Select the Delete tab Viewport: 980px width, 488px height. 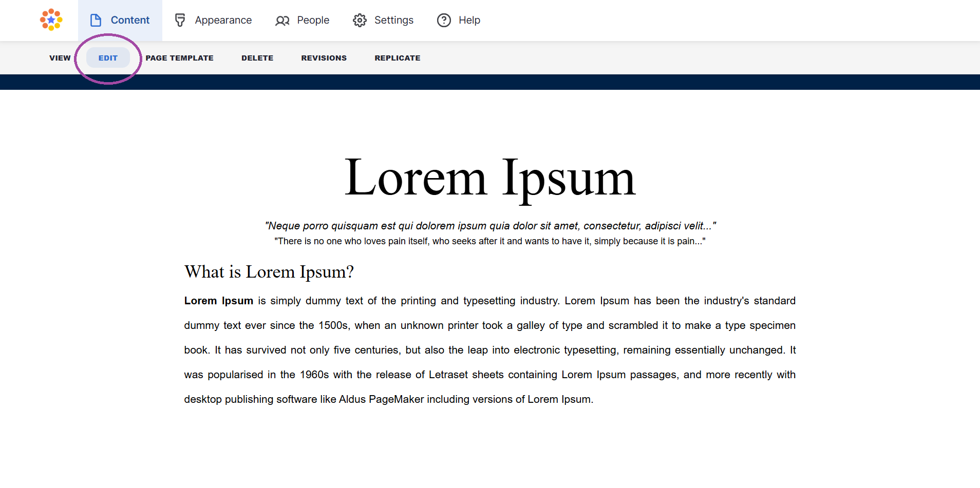(x=257, y=57)
